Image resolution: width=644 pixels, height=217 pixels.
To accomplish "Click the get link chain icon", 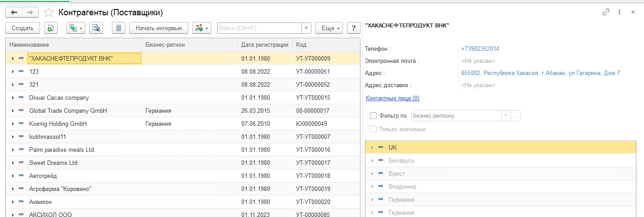I will [606, 12].
